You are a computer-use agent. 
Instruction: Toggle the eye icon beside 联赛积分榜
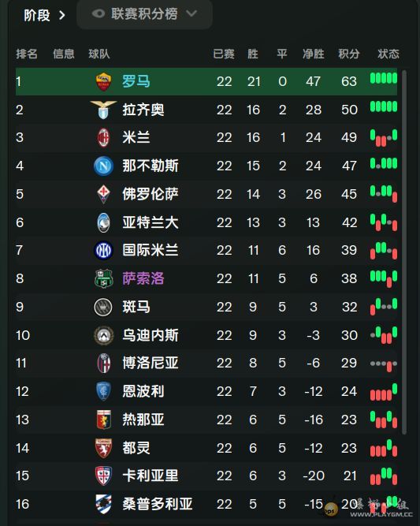click(x=98, y=13)
